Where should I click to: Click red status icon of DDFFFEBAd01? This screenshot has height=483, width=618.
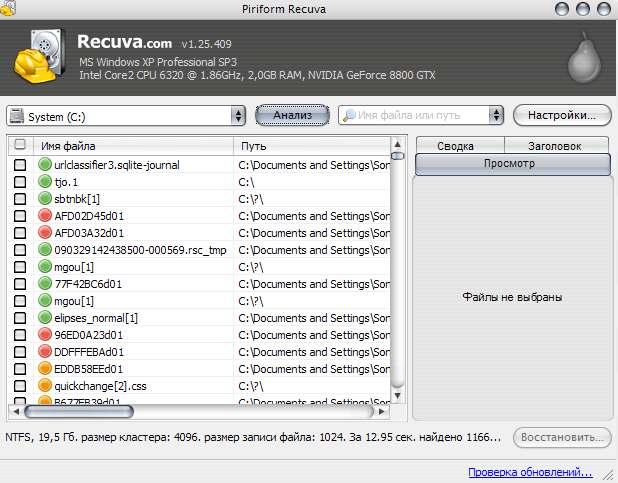pyautogui.click(x=45, y=352)
